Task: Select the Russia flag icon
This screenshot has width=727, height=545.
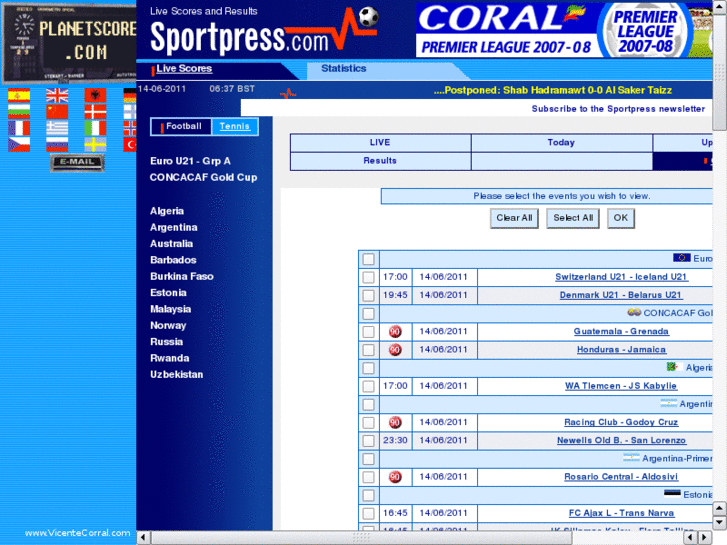Action: (x=57, y=144)
